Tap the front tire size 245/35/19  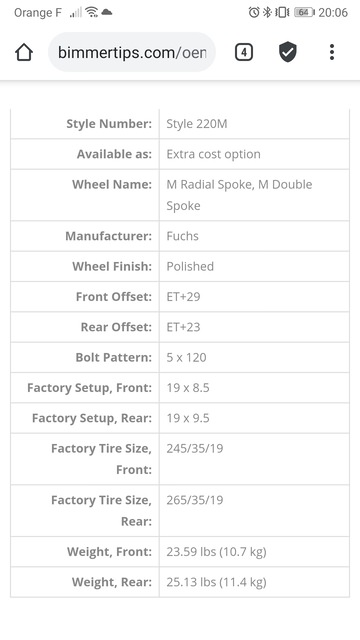coord(195,448)
